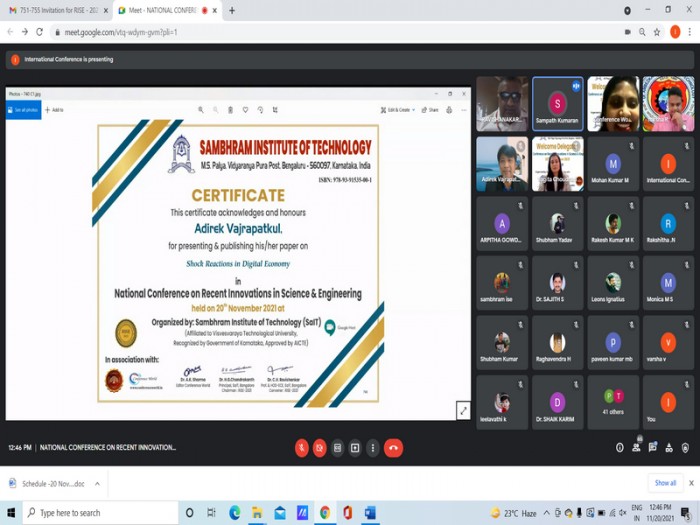Click the Present now icon
Screen dimensions: 700x525
(x=355, y=448)
